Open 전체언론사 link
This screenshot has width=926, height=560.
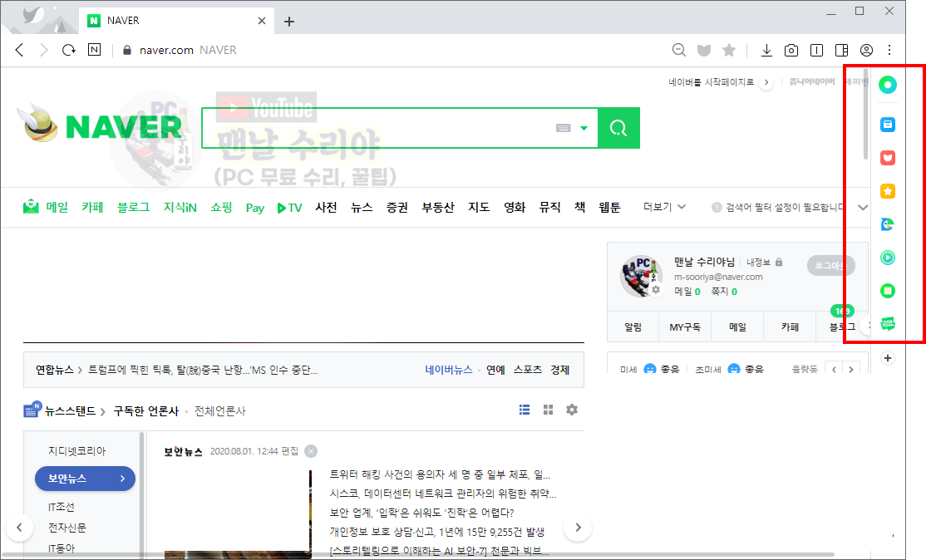click(220, 411)
